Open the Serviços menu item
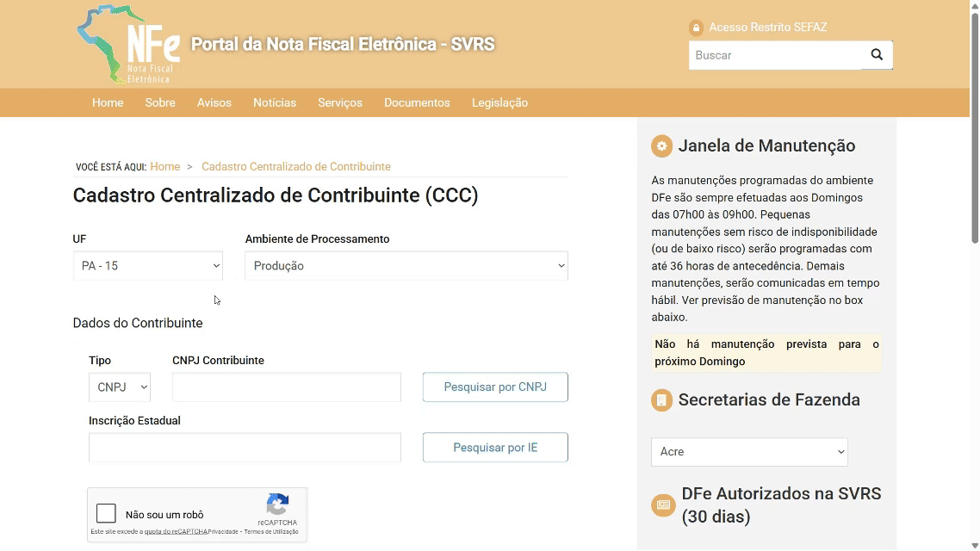 (340, 102)
